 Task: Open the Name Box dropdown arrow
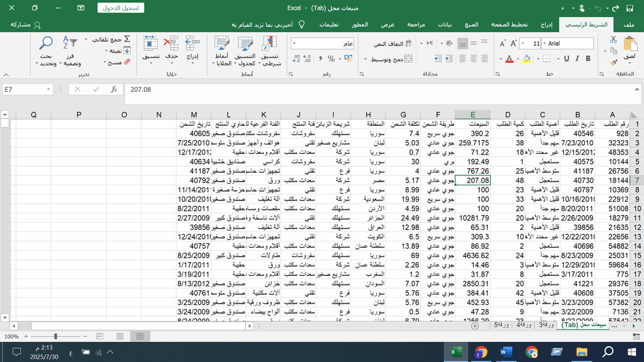click(48, 89)
